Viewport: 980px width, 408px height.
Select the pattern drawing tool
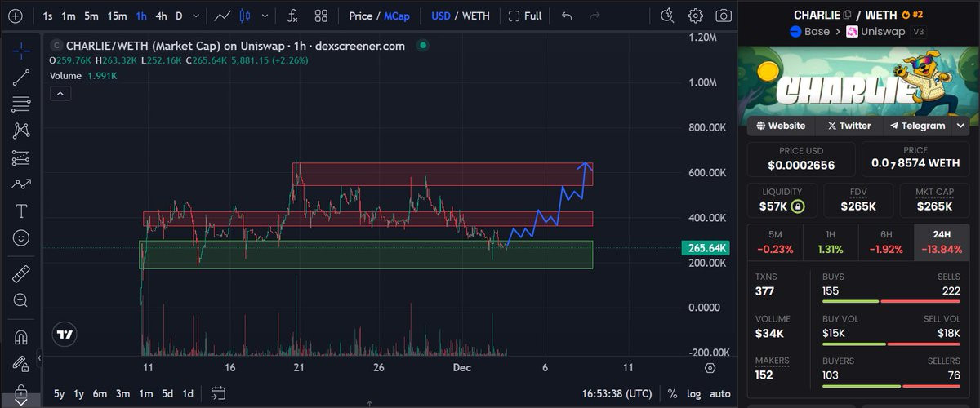point(21,131)
